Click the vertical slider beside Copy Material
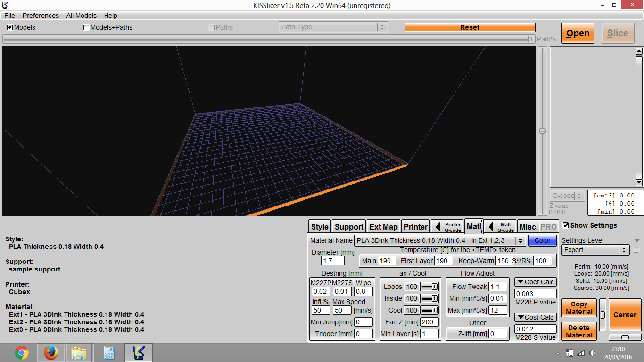644x362 pixels. point(603,315)
